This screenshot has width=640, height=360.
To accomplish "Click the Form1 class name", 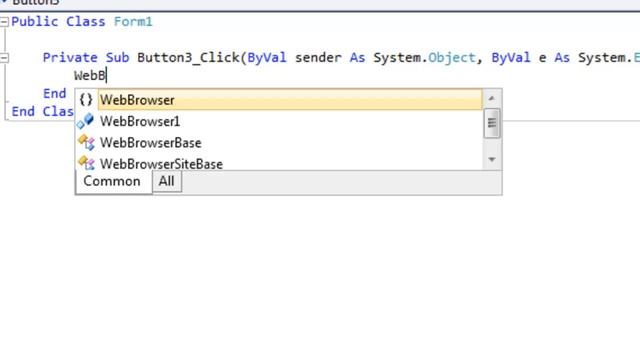I will pyautogui.click(x=133, y=22).
